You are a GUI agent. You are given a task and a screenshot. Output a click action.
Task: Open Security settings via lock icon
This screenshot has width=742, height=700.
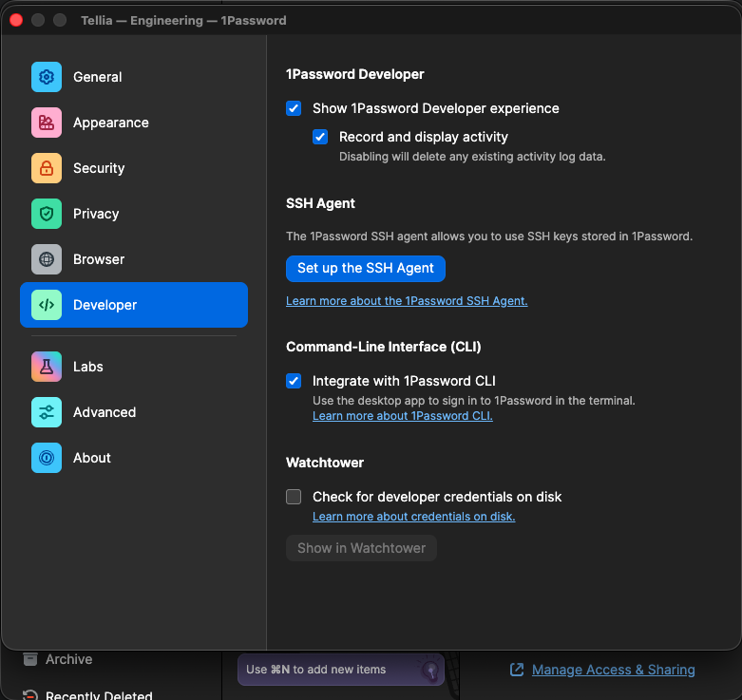pos(47,168)
